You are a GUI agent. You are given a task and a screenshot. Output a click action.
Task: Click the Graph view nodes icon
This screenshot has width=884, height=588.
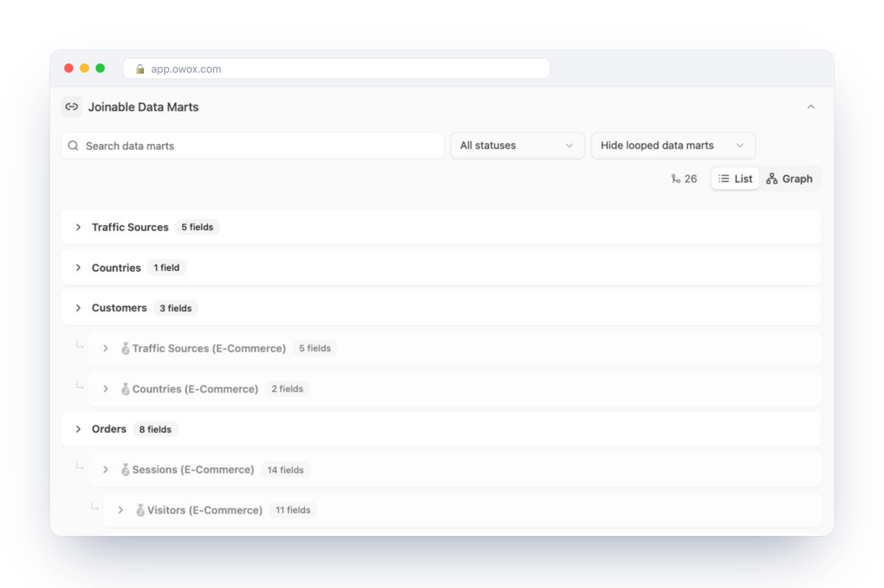click(772, 178)
